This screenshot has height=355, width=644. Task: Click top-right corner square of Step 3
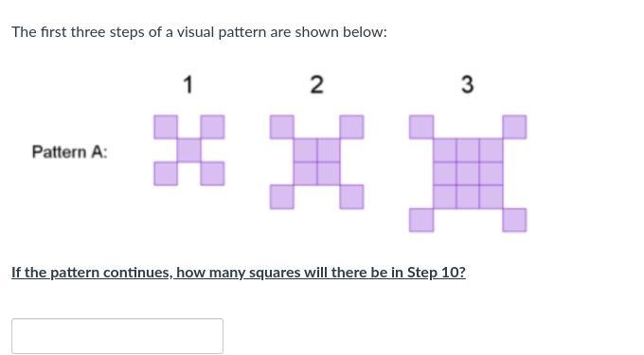514,127
